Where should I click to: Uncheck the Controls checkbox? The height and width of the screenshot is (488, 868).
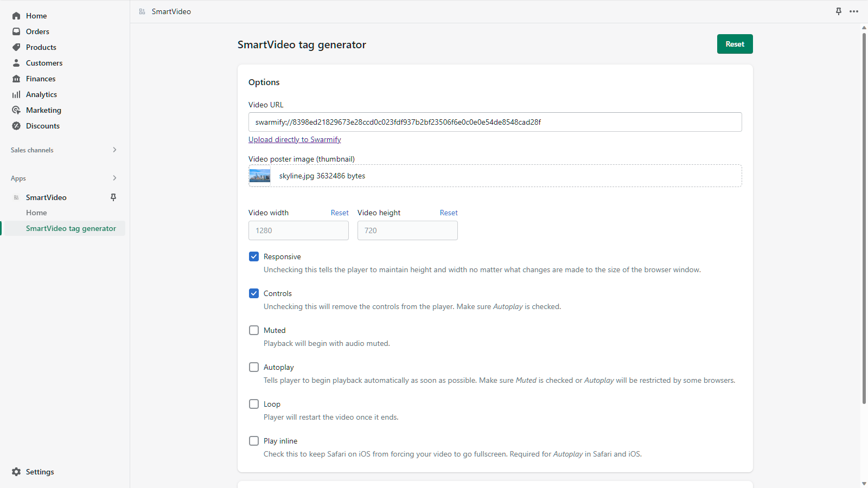click(254, 293)
